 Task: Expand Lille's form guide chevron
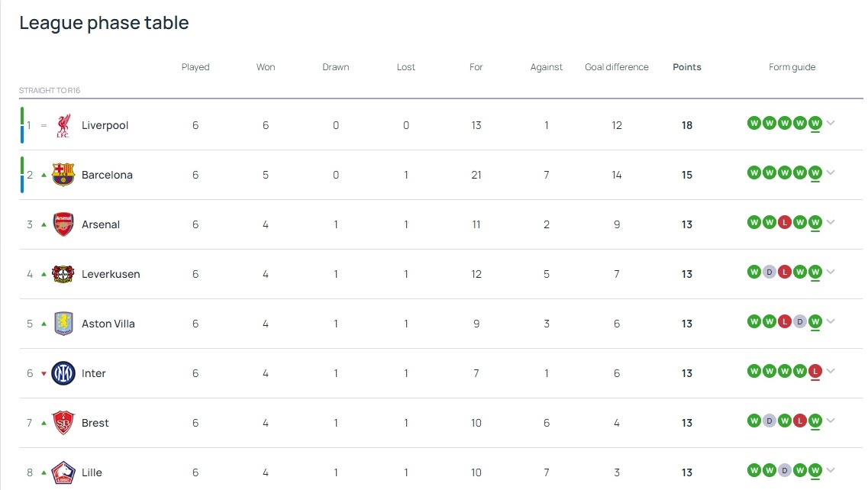click(831, 470)
